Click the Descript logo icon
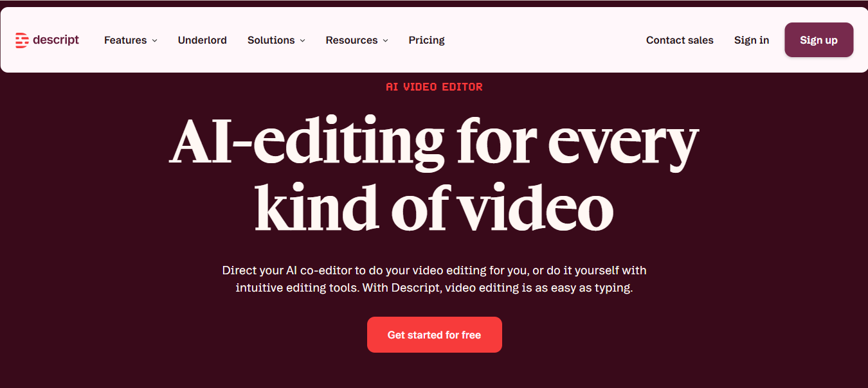The height and width of the screenshot is (388, 868). (x=23, y=40)
